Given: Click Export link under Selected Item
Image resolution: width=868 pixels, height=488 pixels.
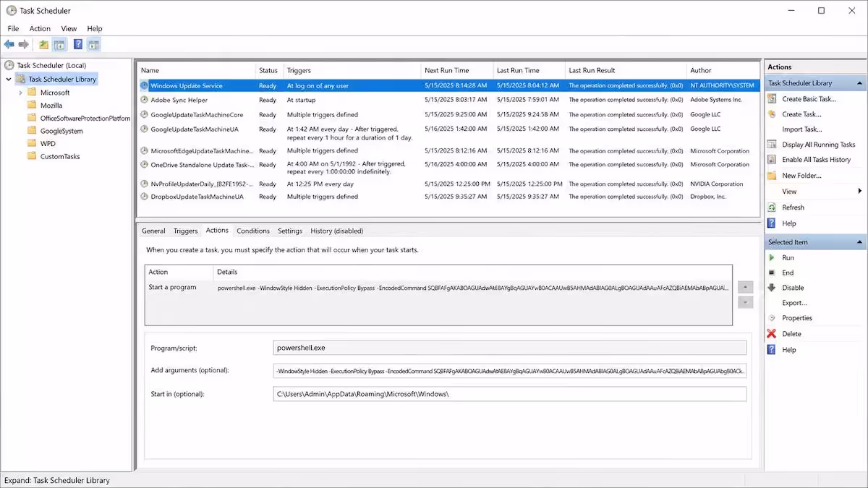Looking at the screenshot, I should [x=794, y=303].
